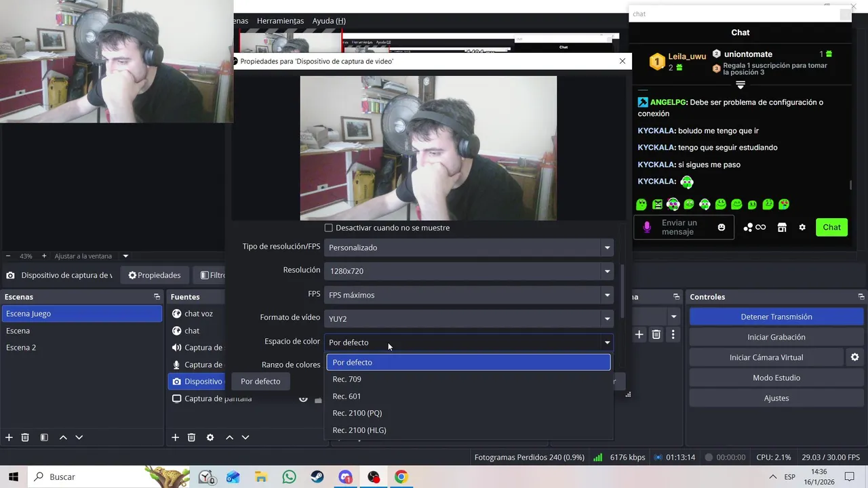Screen dimensions: 868x488
Task: Move source up in Fuentes panel
Action: (229, 438)
